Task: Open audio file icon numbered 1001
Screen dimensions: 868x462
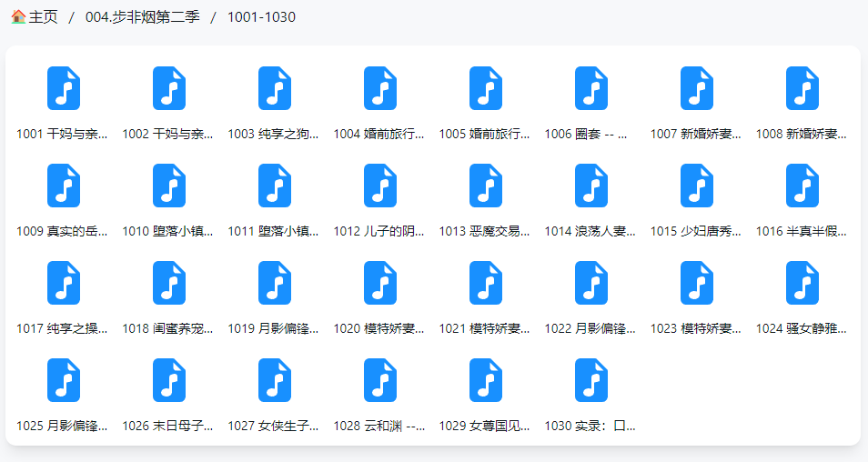Action: click(x=63, y=88)
